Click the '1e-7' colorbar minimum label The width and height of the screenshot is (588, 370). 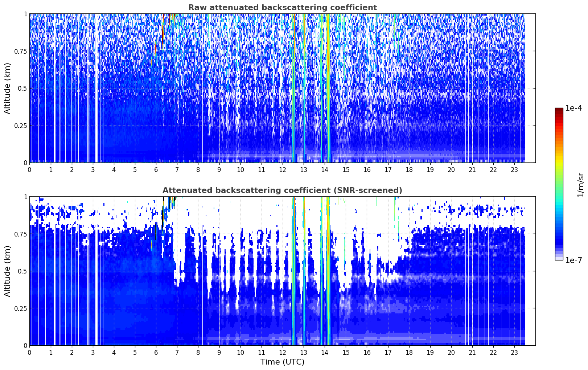[x=573, y=260]
